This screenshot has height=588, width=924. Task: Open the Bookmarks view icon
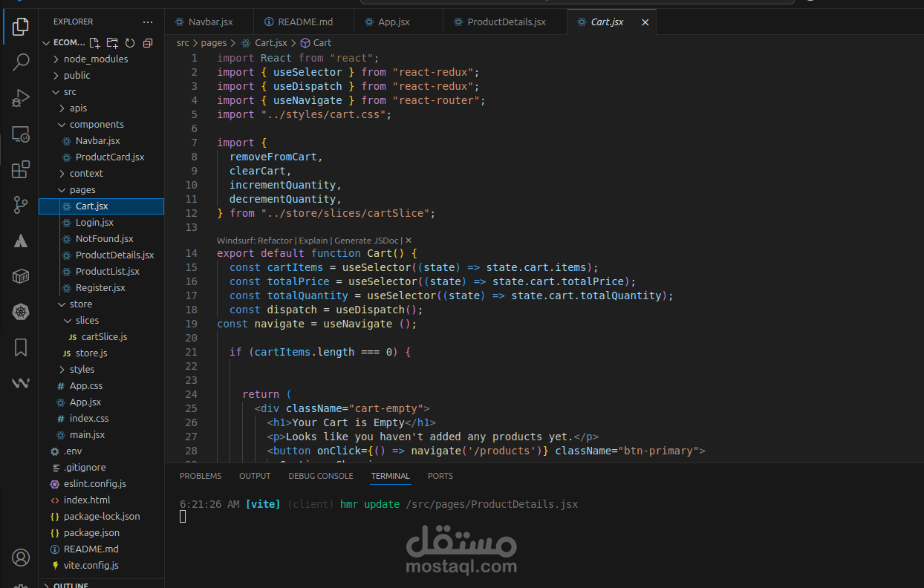[x=21, y=347]
